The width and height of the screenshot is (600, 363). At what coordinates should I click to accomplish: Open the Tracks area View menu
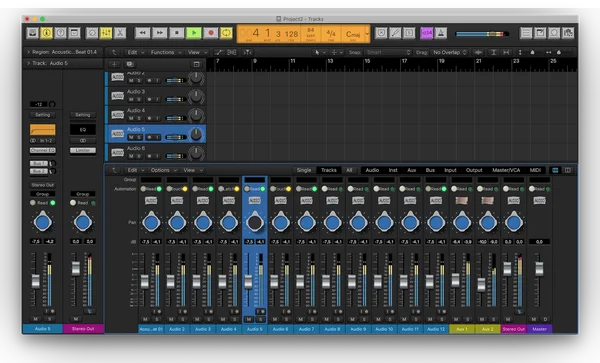[196, 52]
